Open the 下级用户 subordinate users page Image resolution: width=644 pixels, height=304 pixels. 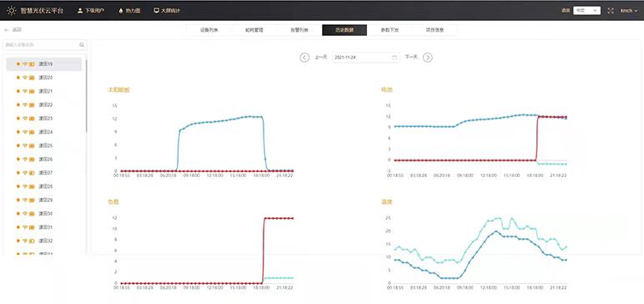[x=91, y=10]
